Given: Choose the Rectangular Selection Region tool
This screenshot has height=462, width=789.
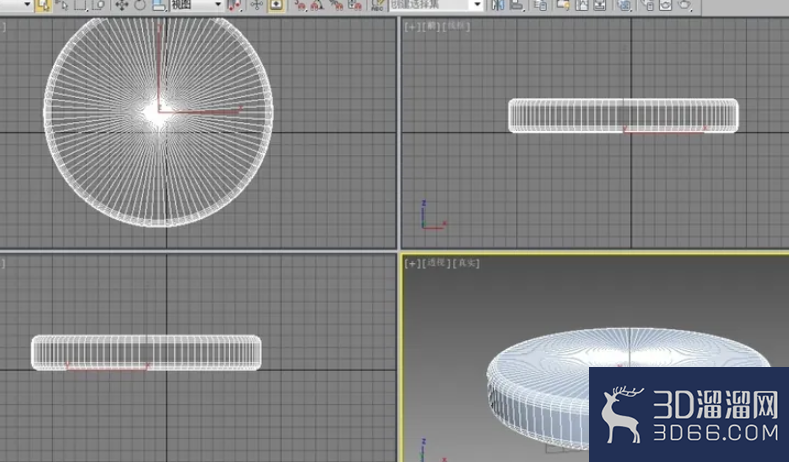Looking at the screenshot, I should click(81, 5).
